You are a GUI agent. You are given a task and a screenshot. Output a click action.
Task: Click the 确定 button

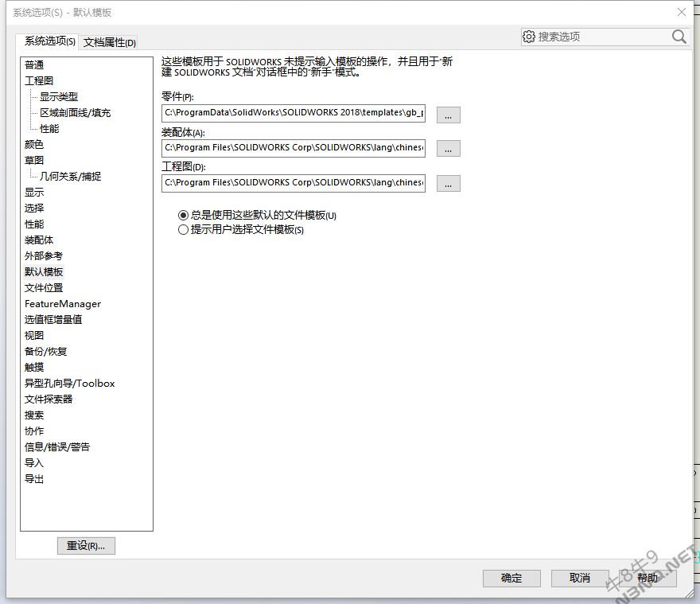click(x=511, y=578)
